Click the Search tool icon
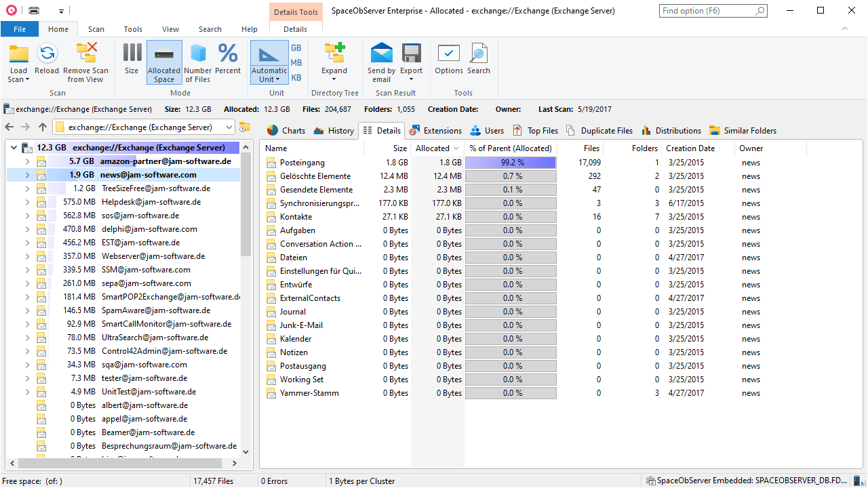 tap(478, 58)
